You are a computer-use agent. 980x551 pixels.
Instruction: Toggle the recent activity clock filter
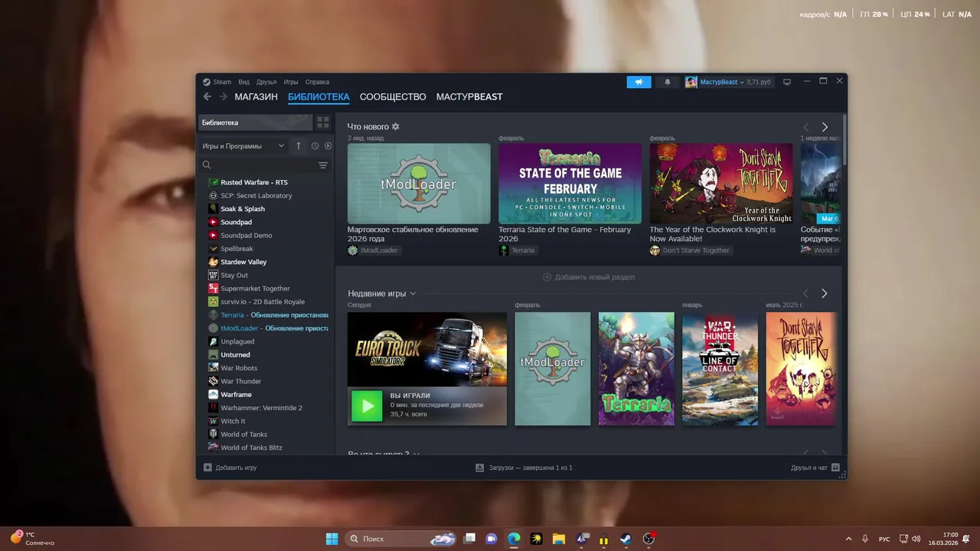(315, 145)
